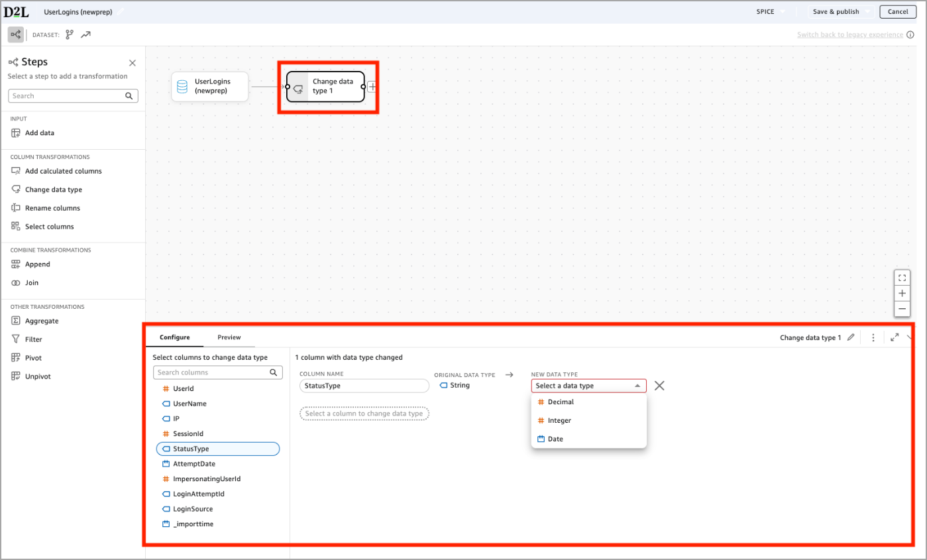Choose Integer from the data type dropdown
Screen dimensions: 927x560
coord(560,420)
